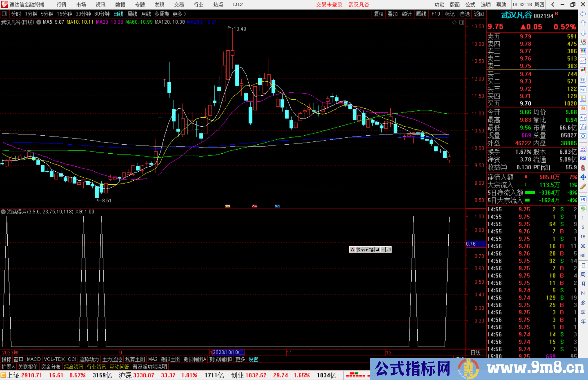This screenshot has width=588, height=380.
Task: Click the 设置 link in indicator bar
Action: [253, 359]
